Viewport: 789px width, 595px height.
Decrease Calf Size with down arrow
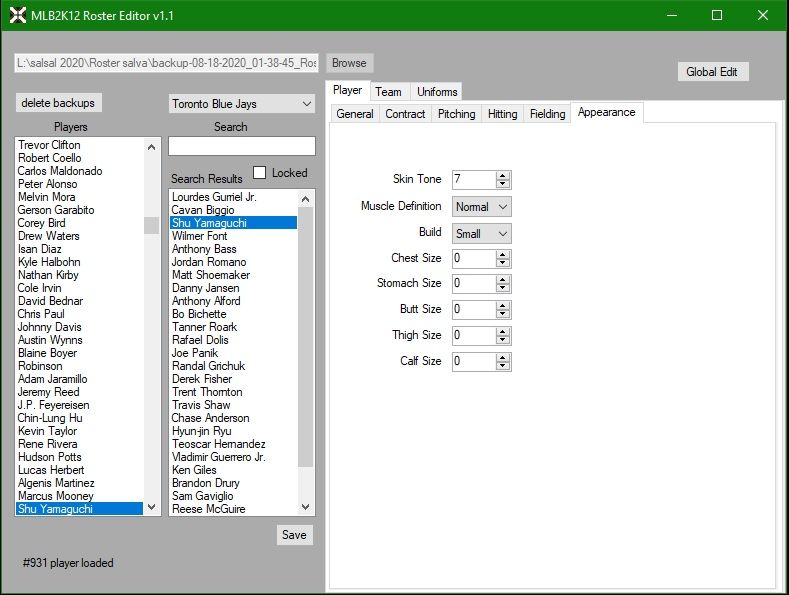[x=502, y=366]
